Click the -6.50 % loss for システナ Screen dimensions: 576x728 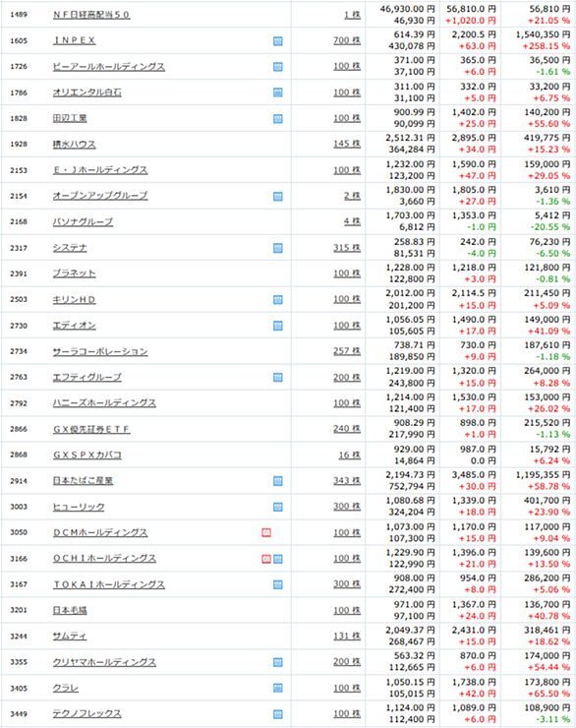(x=552, y=254)
